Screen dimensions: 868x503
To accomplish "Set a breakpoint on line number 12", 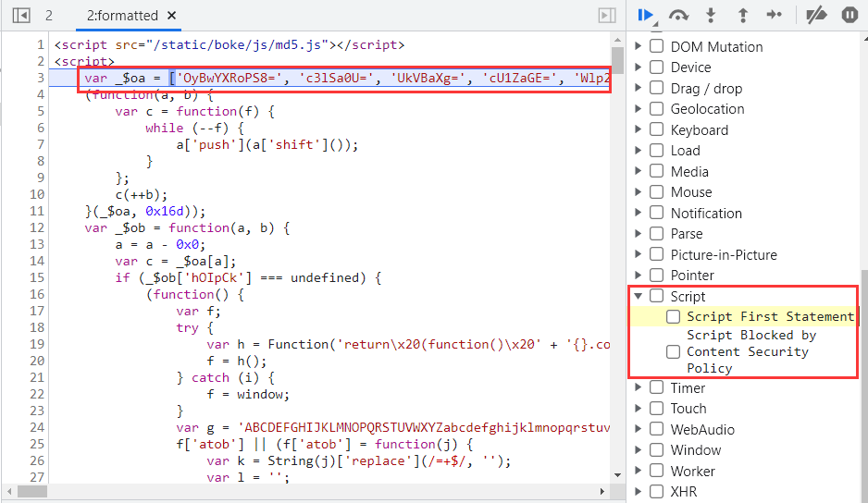I will coord(37,227).
